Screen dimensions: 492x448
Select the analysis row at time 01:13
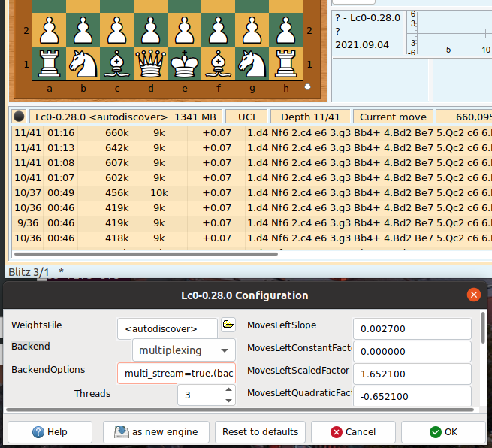pos(252,148)
